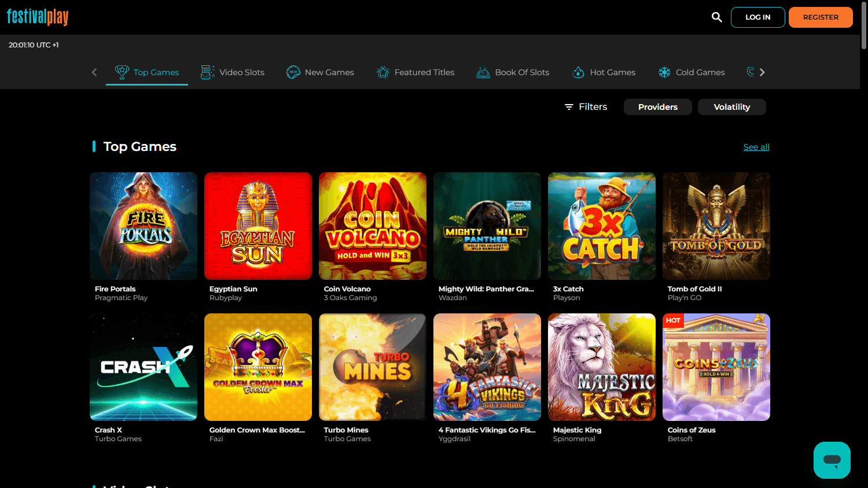Open the Filters panel

(x=585, y=106)
